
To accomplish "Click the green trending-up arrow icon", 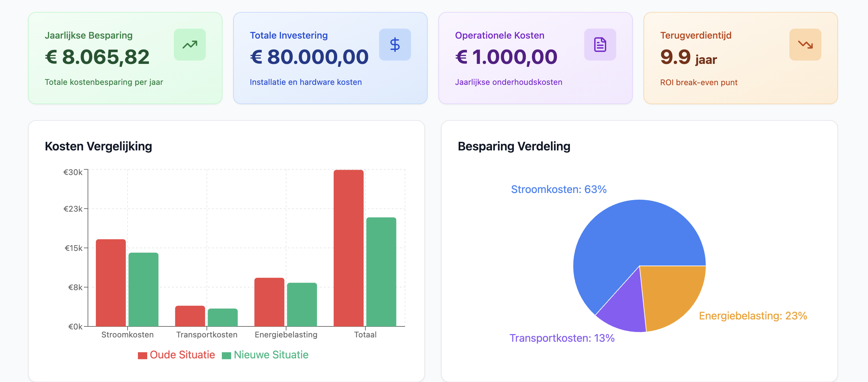I will click(190, 45).
